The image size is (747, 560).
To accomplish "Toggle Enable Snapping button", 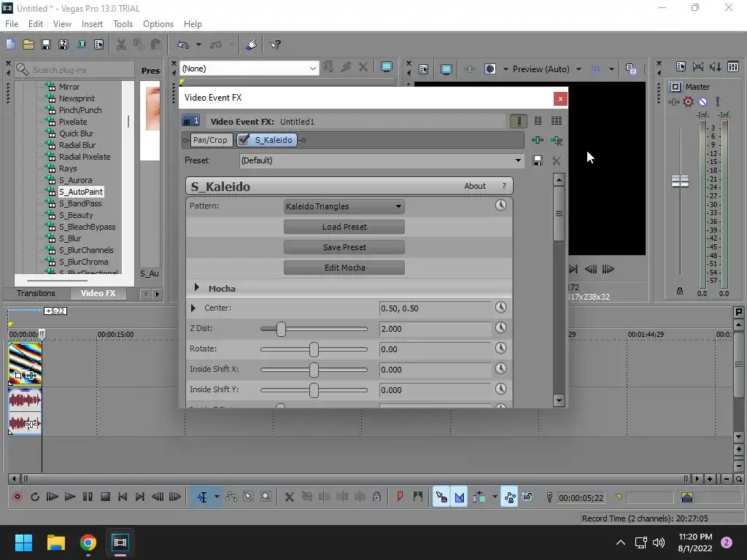I will point(441,497).
